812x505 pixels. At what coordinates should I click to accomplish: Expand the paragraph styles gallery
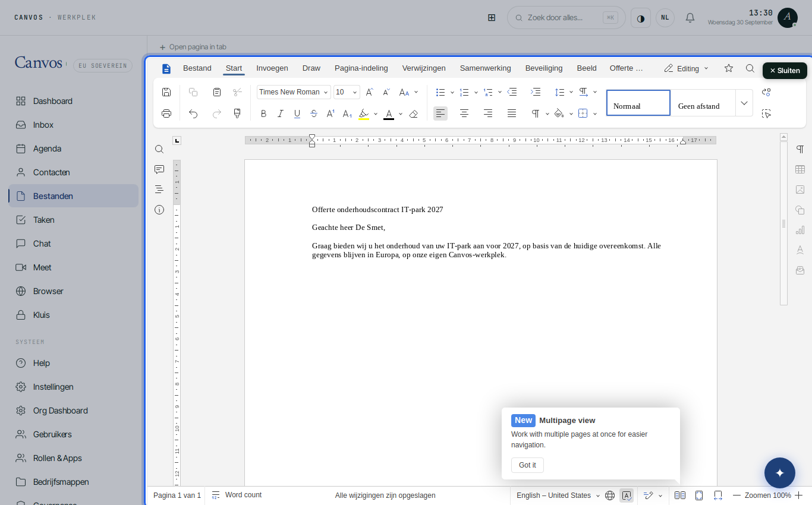[744, 103]
